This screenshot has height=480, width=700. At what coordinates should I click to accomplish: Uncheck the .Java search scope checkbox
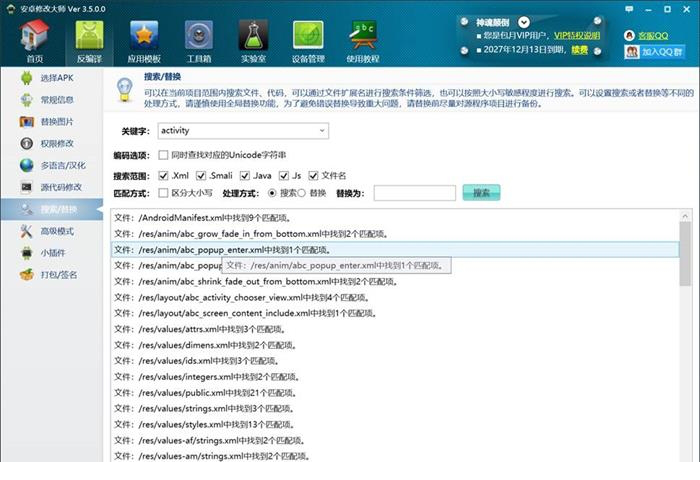[245, 175]
